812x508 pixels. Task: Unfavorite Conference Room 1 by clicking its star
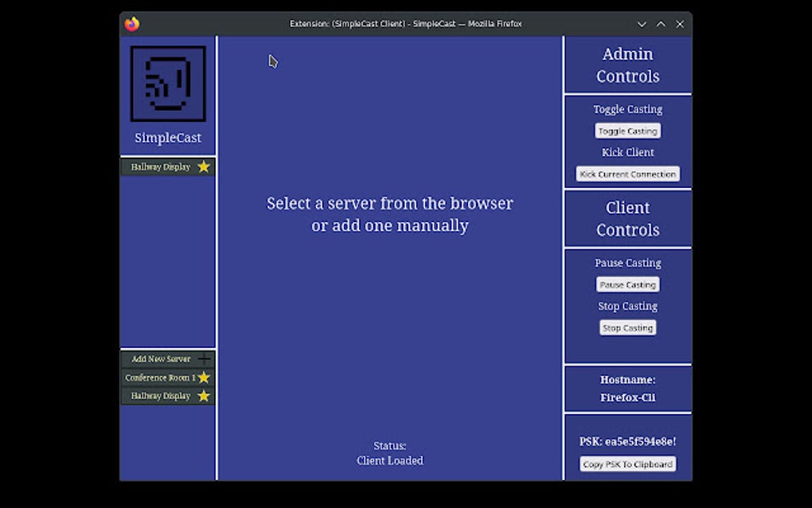(204, 377)
